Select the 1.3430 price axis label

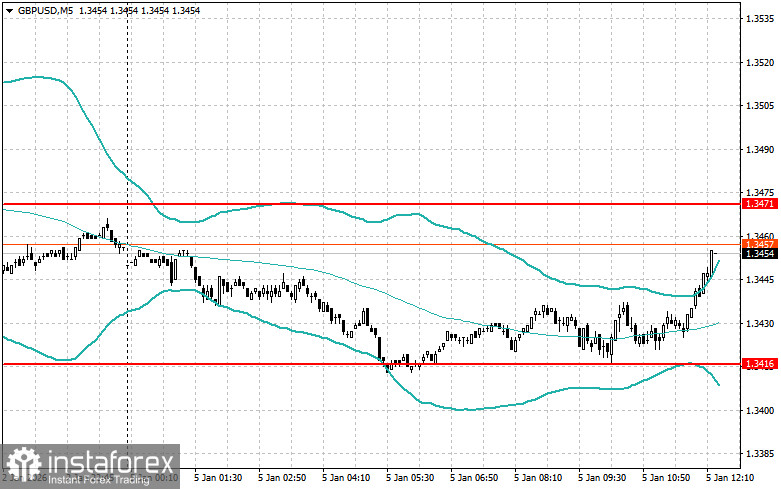tap(760, 324)
